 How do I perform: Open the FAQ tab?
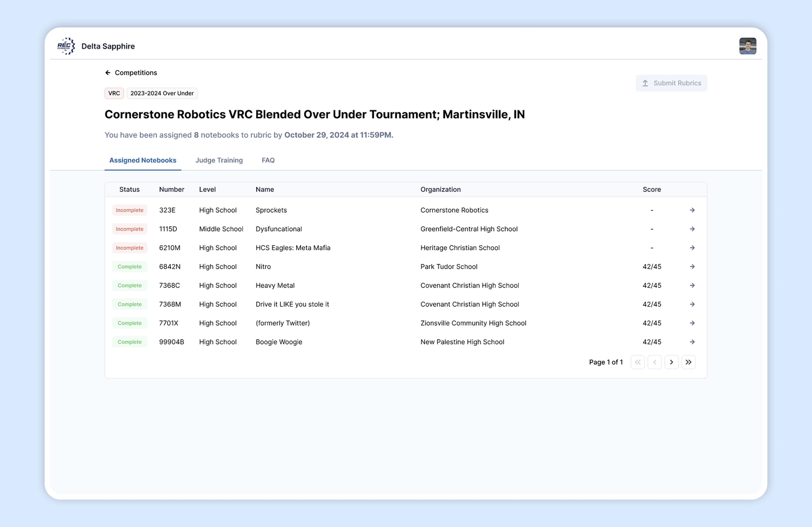[268, 160]
